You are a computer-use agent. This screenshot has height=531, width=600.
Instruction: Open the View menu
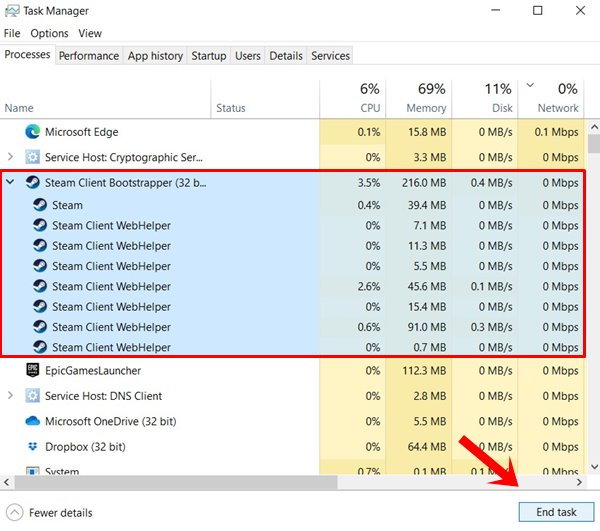click(90, 33)
